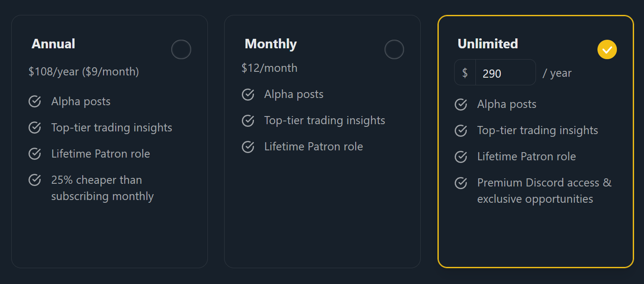Click the check icon beside 25% cheaper
Image resolution: width=644 pixels, height=284 pixels.
point(35,180)
